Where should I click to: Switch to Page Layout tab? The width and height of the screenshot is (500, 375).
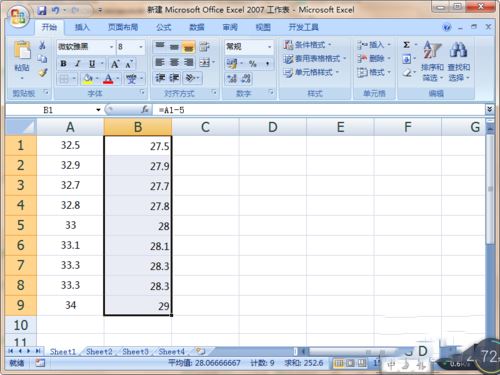123,27
